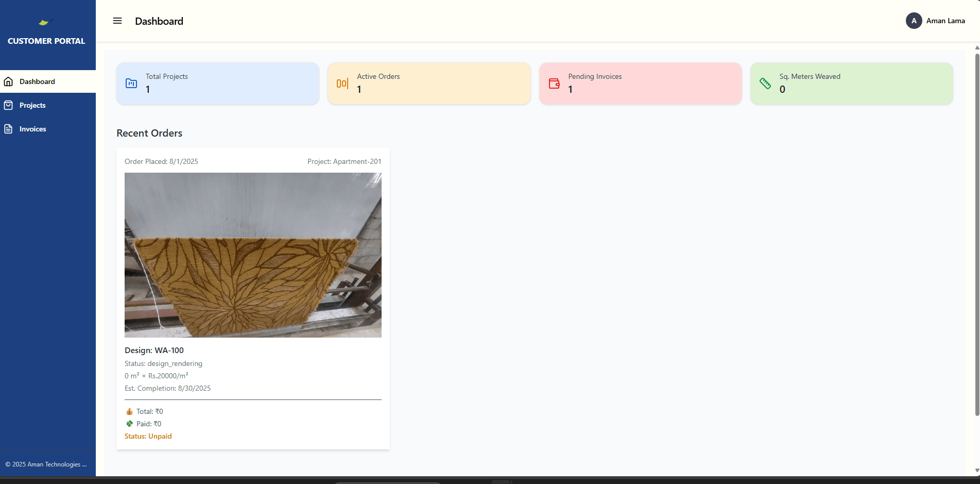This screenshot has height=484, width=980.
Task: Toggle the hamburger sidebar menu
Action: point(117,21)
